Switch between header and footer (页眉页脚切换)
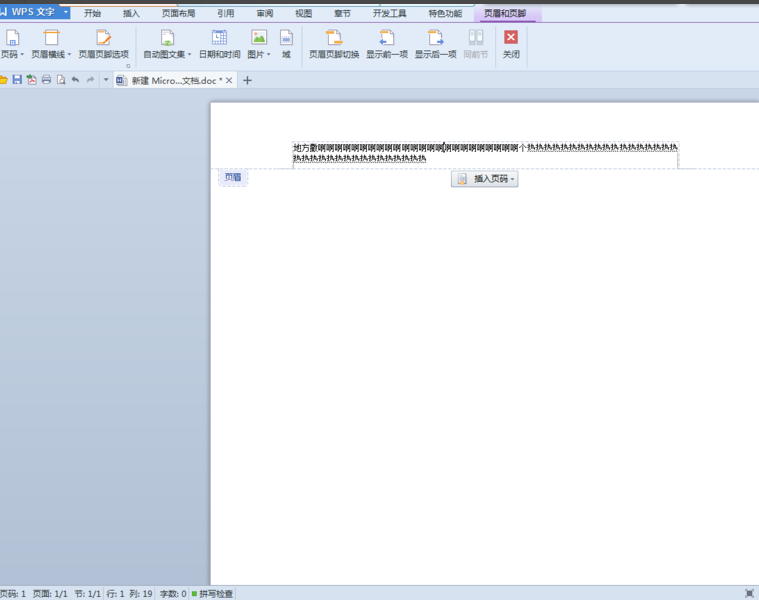The height and width of the screenshot is (600, 759). pos(334,45)
